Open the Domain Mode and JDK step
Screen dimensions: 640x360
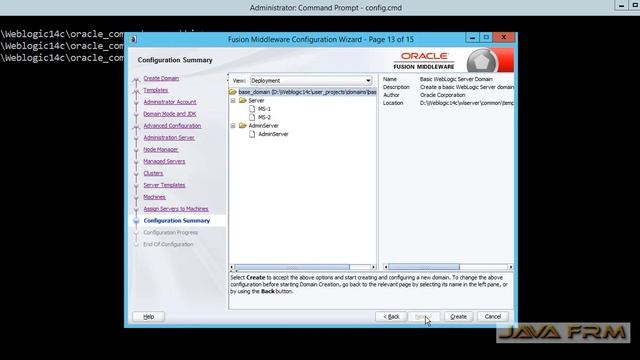[170, 114]
